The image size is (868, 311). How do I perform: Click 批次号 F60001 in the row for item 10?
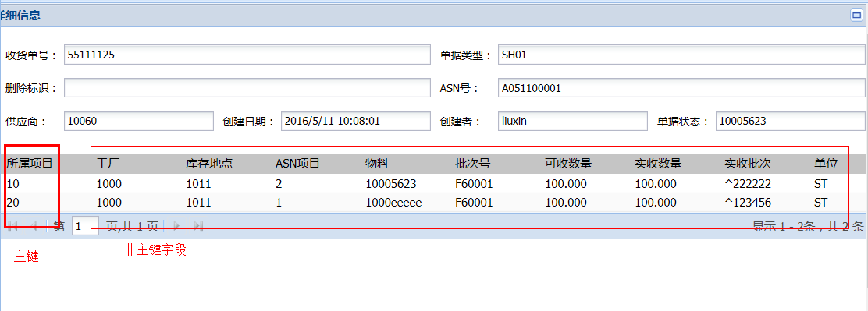[474, 183]
